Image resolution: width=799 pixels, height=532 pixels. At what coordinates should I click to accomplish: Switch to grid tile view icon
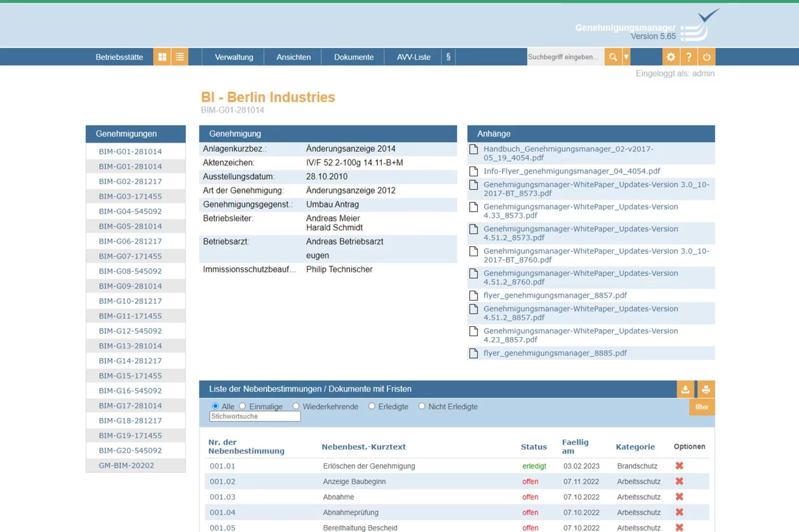(x=162, y=57)
